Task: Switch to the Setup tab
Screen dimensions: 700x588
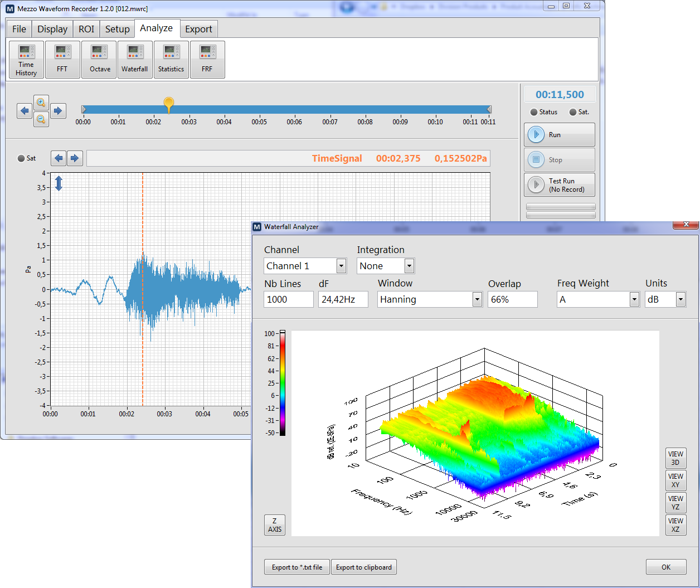Action: [x=117, y=29]
